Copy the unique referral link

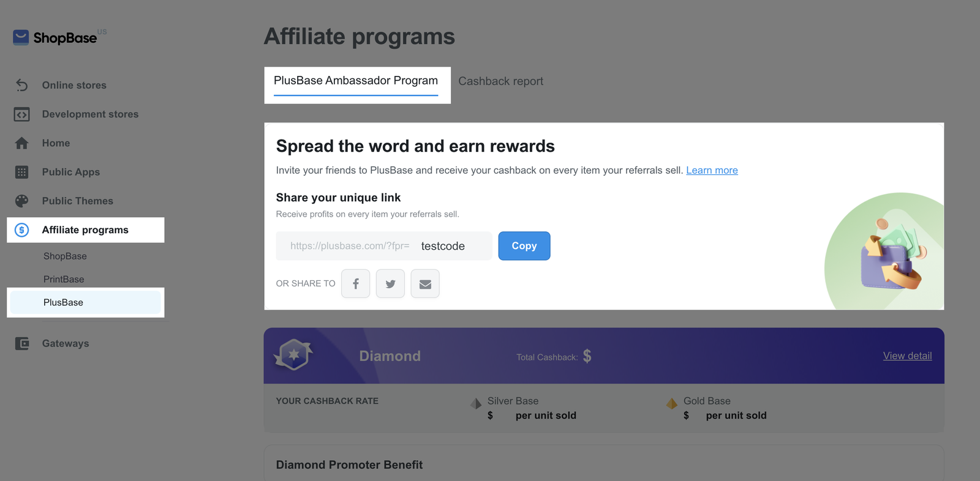point(524,246)
